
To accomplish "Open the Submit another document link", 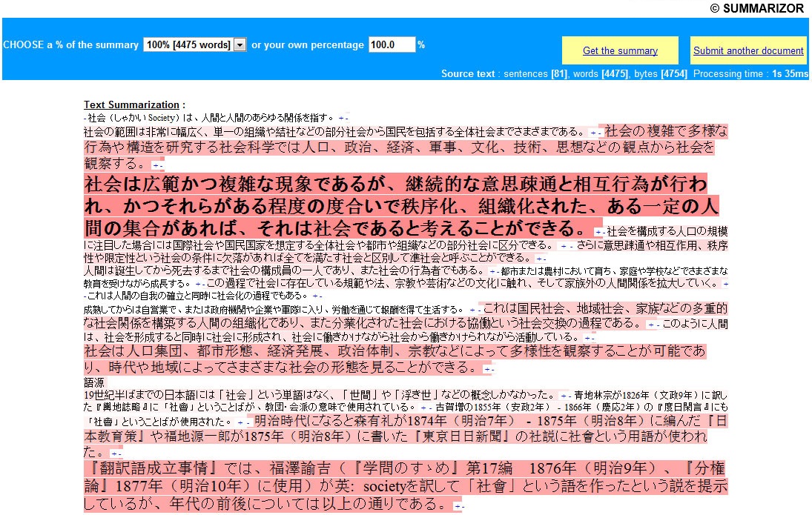I will click(x=748, y=50).
